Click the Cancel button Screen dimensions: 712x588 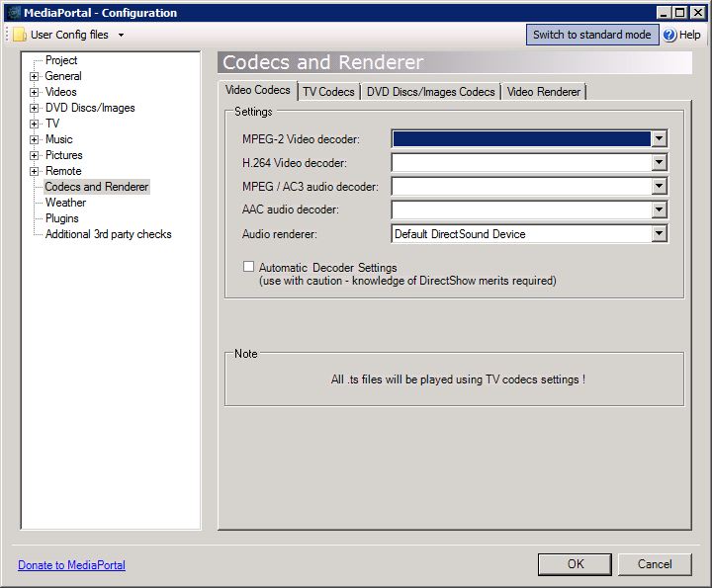click(655, 564)
